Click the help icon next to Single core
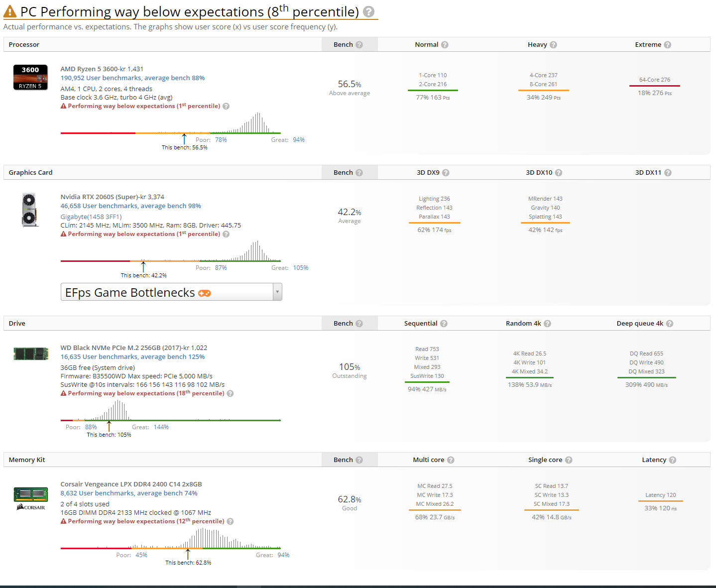Screen dimensions: 716x588 [569, 460]
